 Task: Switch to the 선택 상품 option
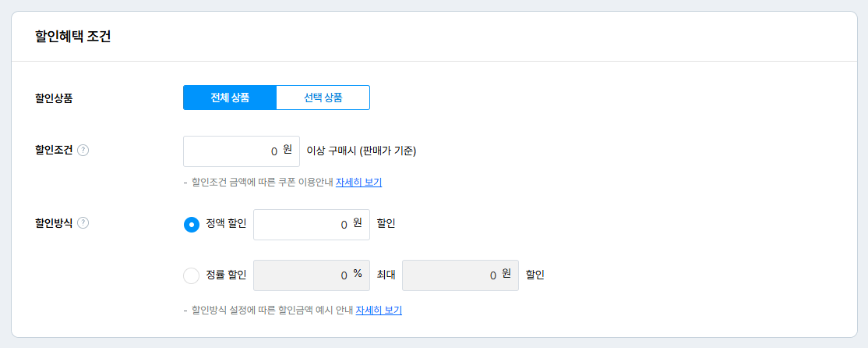[x=323, y=98]
